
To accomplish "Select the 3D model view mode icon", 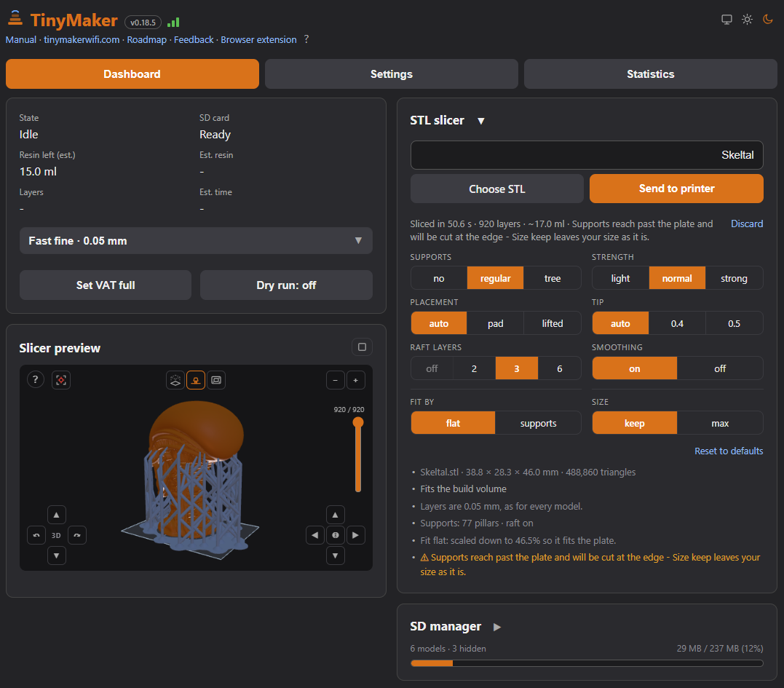I will pos(175,380).
